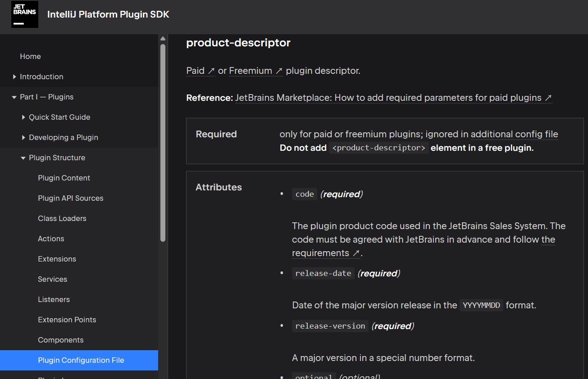Open Quick Start Guide page
The width and height of the screenshot is (588, 379).
pyautogui.click(x=59, y=117)
